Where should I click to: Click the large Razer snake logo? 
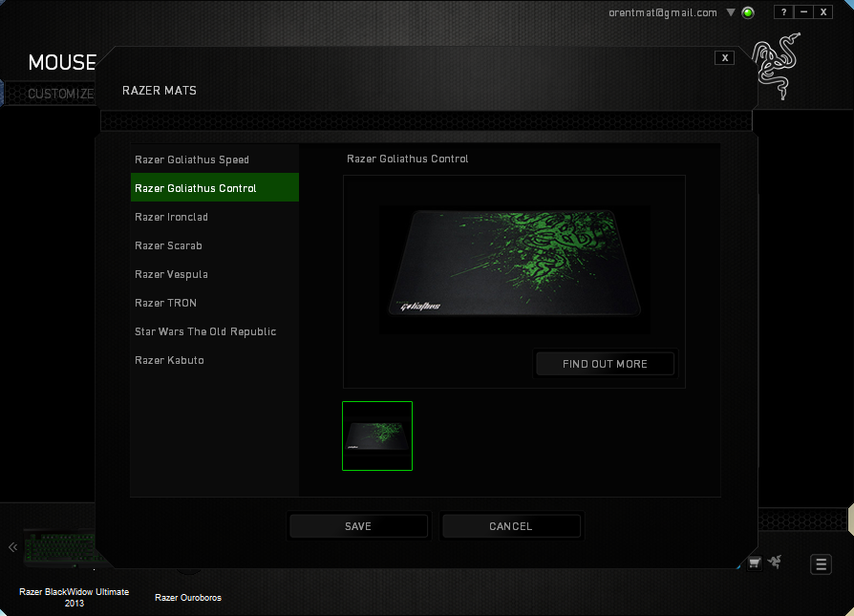(776, 66)
